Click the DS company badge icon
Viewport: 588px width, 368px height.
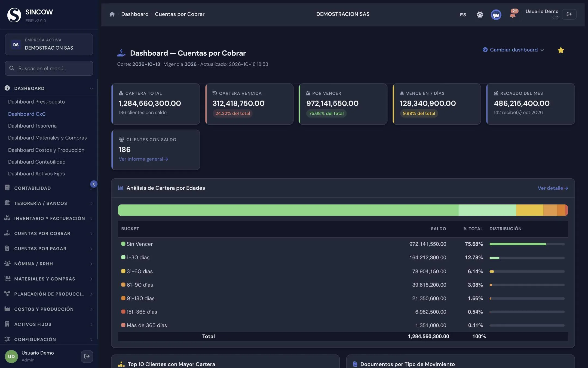coord(16,45)
